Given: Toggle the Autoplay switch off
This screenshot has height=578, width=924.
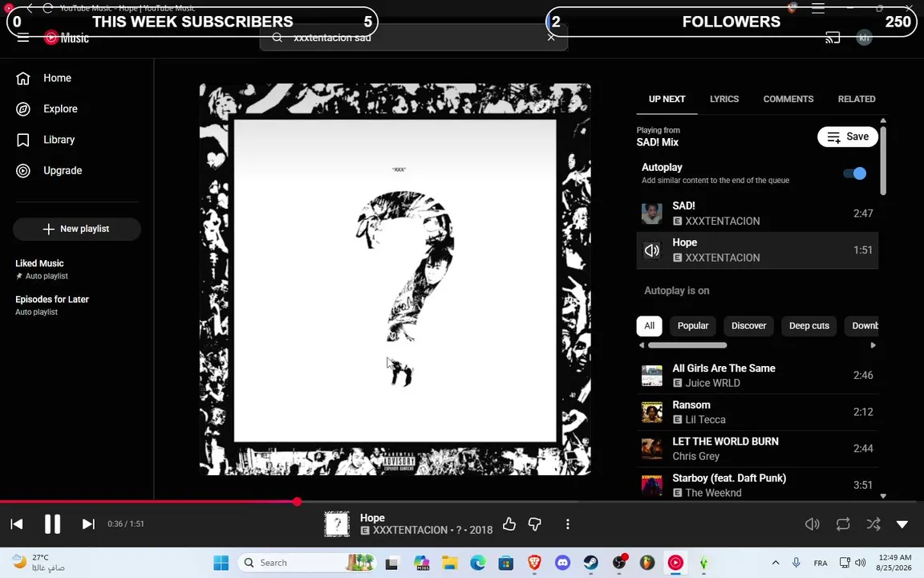Looking at the screenshot, I should 854,173.
